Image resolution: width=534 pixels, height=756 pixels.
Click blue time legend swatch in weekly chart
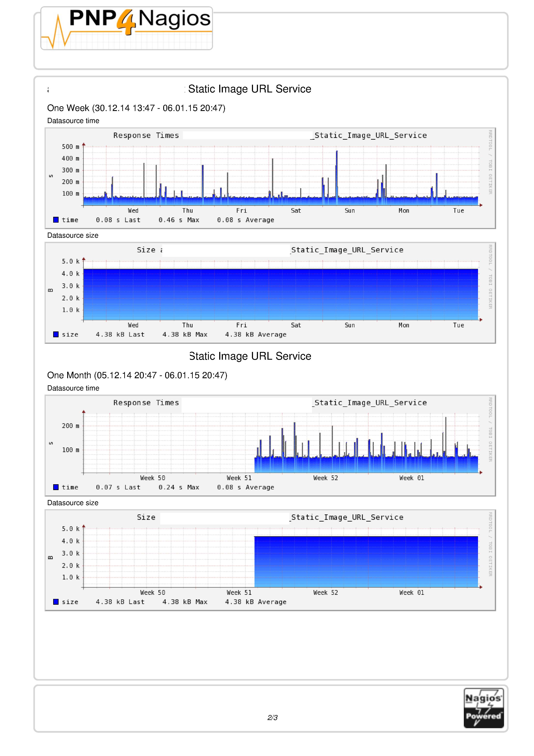[x=56, y=220]
